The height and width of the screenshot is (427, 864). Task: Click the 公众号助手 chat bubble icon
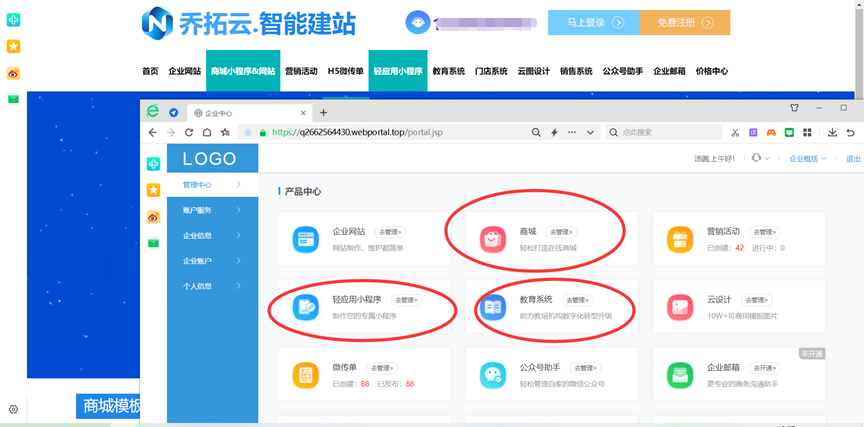pos(493,375)
